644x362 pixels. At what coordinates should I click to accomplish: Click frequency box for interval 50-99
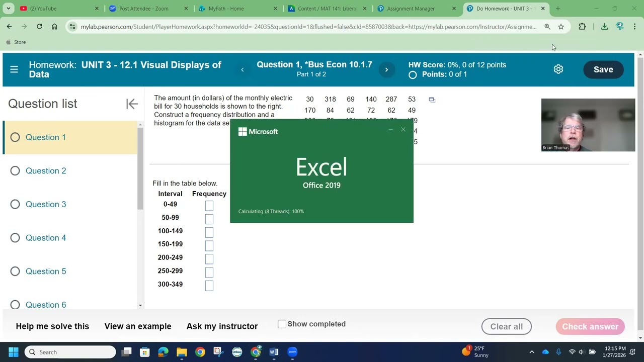[209, 219]
